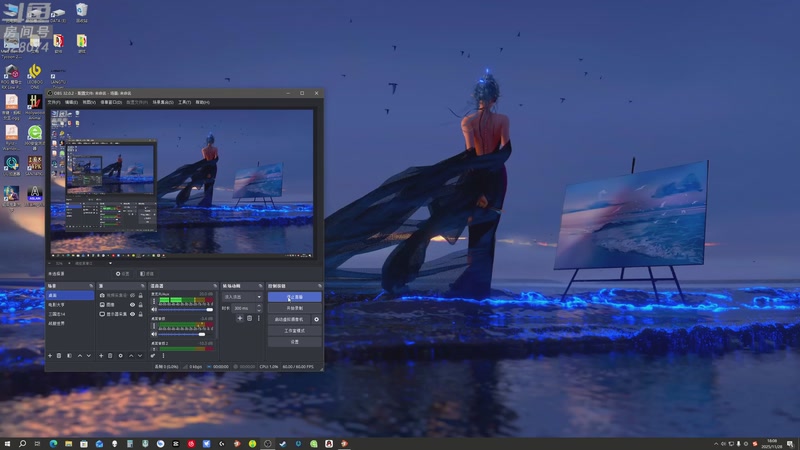
Task: Increase the transition duration with the up stepper
Action: (x=259, y=306)
